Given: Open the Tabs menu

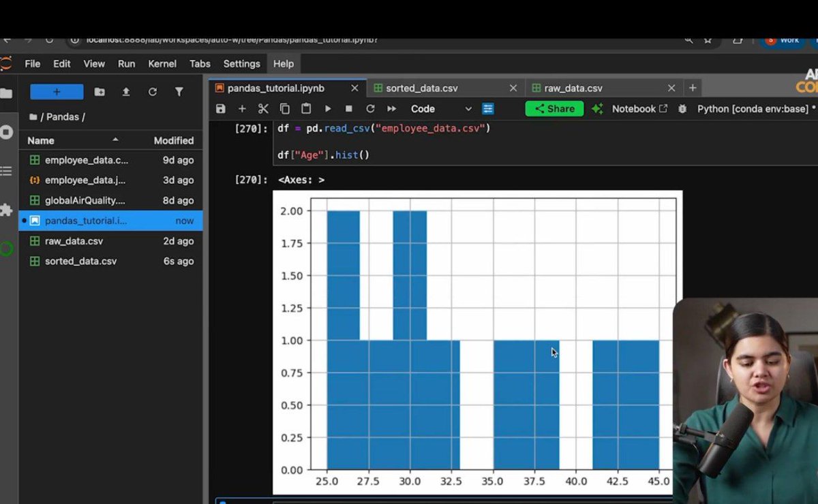Looking at the screenshot, I should tap(200, 64).
